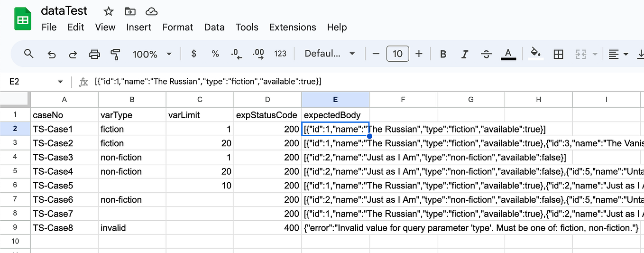The height and width of the screenshot is (253, 644).
Task: Activate the paint format tool
Action: [115, 54]
